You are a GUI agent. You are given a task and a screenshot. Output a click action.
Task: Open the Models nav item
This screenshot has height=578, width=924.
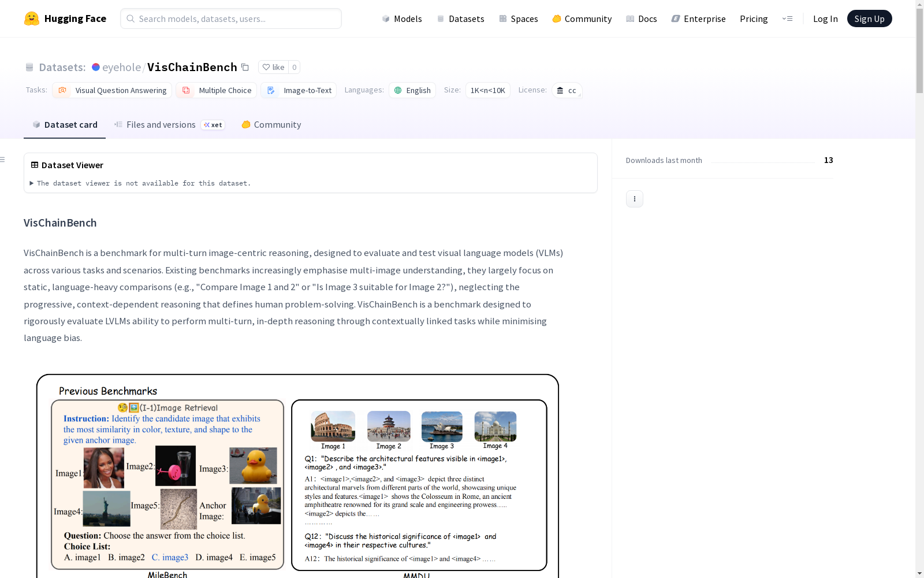pyautogui.click(x=402, y=18)
